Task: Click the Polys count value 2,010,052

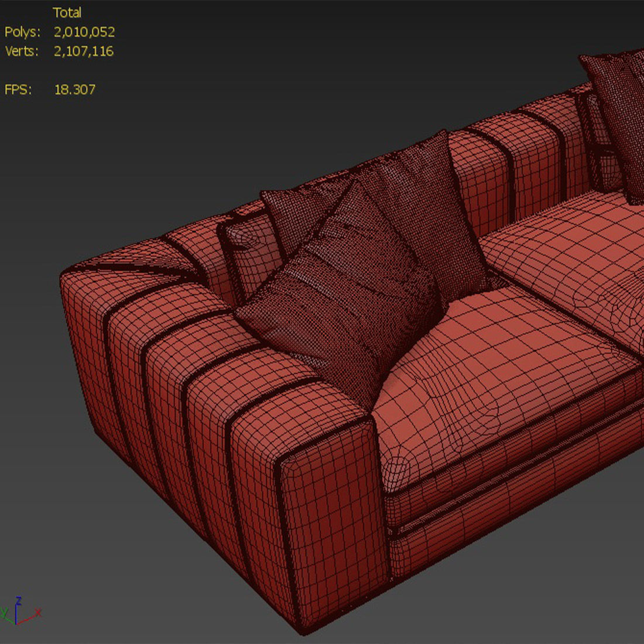Action: point(84,32)
